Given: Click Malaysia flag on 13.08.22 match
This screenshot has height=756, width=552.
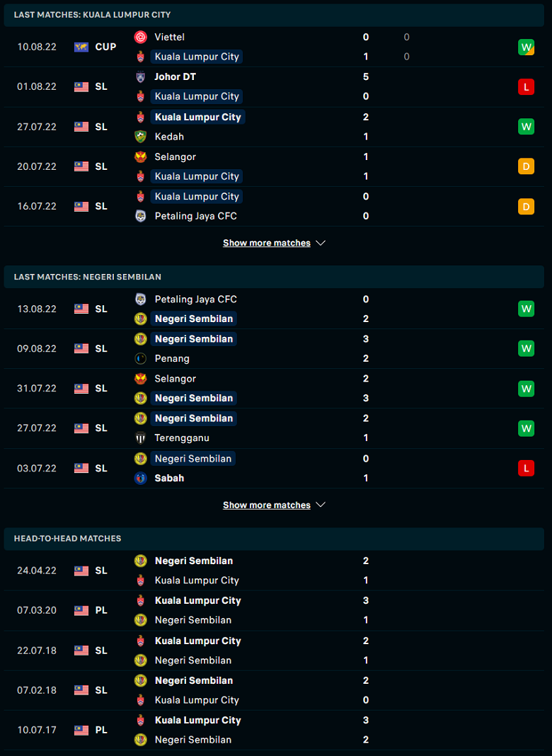Looking at the screenshot, I should point(81,309).
